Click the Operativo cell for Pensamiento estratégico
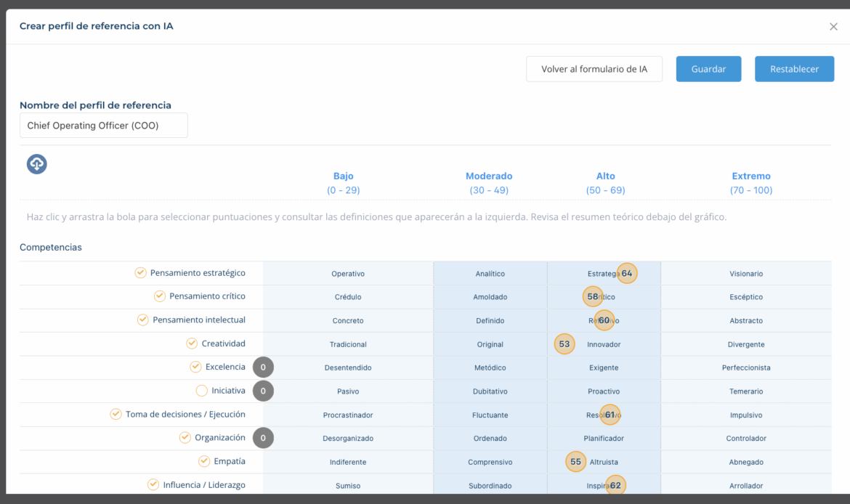This screenshot has width=850, height=504. [x=347, y=273]
